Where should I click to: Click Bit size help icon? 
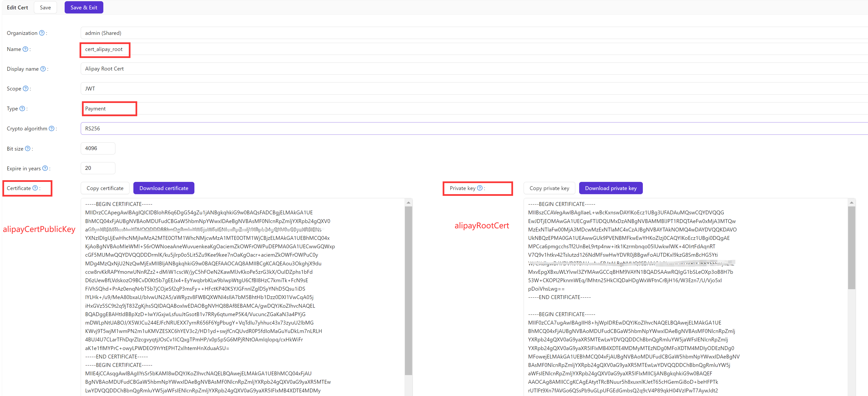coord(28,149)
